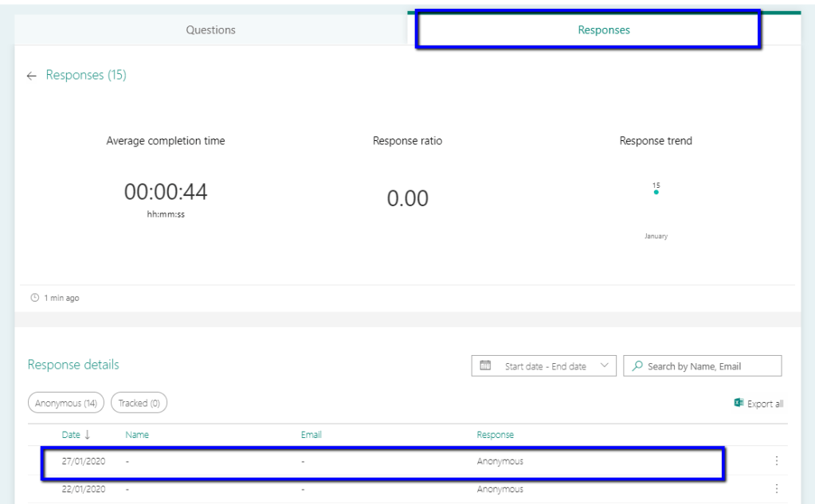Image resolution: width=815 pixels, height=504 pixels.
Task: Click the calendar icon in the date range box
Action: point(485,366)
